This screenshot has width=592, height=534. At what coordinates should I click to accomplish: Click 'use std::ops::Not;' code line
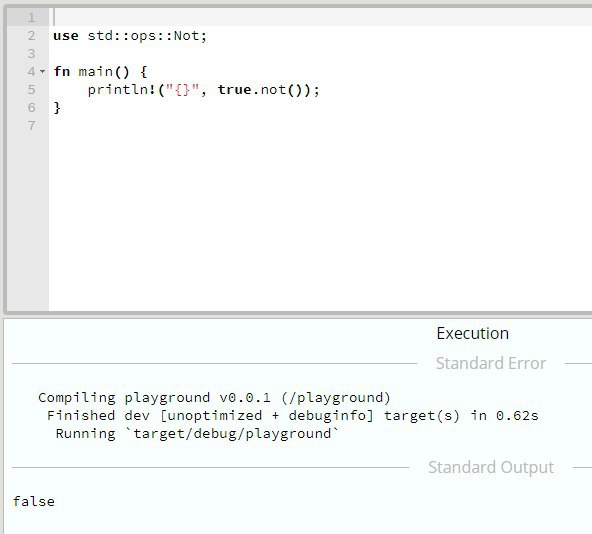(130, 35)
